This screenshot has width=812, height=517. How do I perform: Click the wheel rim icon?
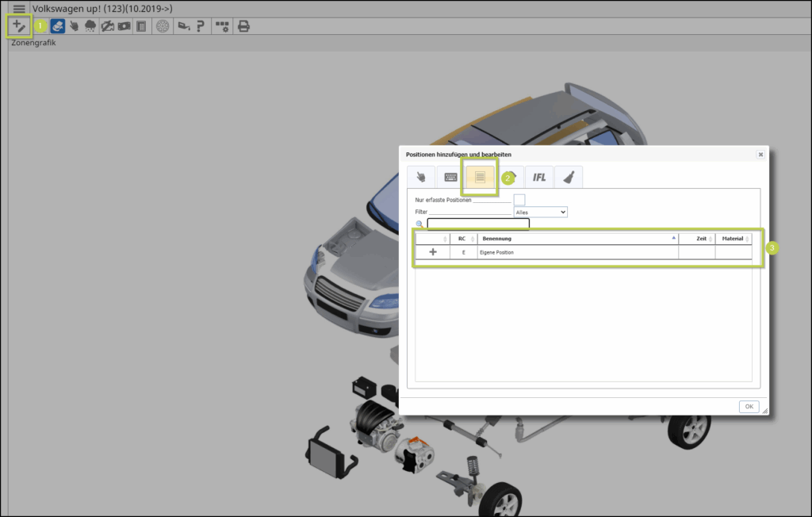(163, 26)
